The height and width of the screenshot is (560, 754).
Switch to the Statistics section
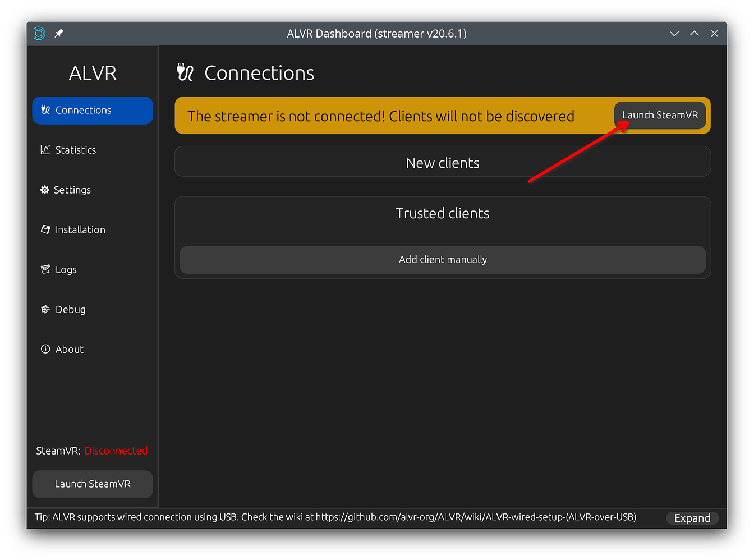tap(75, 150)
